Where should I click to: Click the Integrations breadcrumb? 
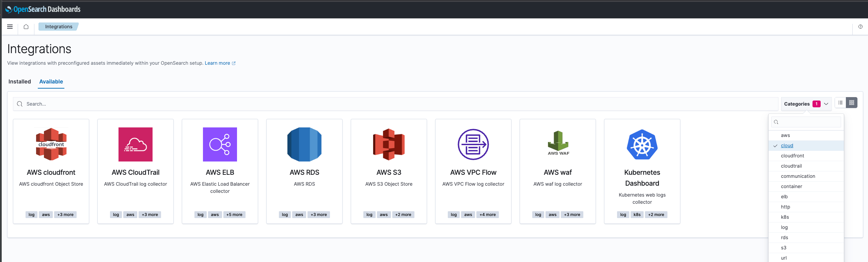59,27
